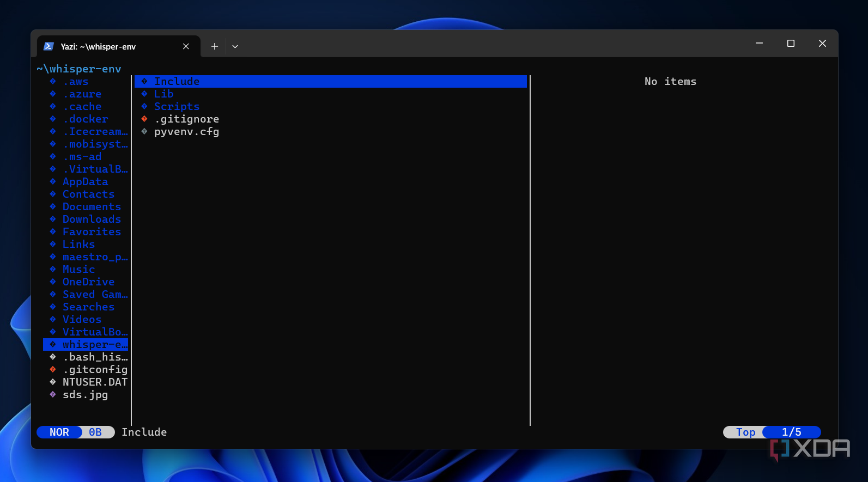Open the Documents folder in parent pane
The width and height of the screenshot is (868, 482).
tap(92, 206)
